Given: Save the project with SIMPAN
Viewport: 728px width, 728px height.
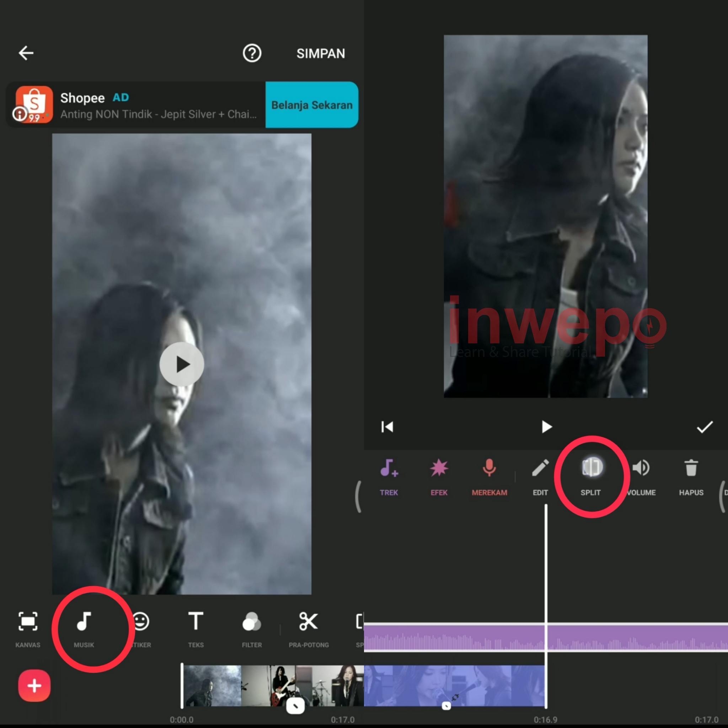Looking at the screenshot, I should (x=321, y=53).
